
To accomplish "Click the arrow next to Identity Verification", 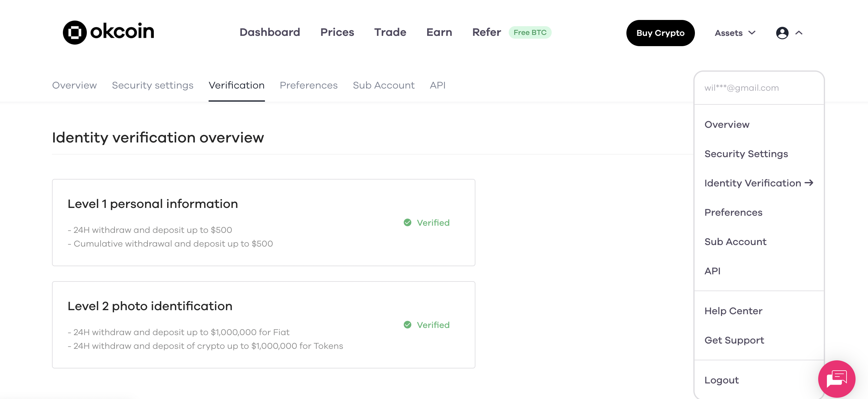I will click(x=809, y=183).
